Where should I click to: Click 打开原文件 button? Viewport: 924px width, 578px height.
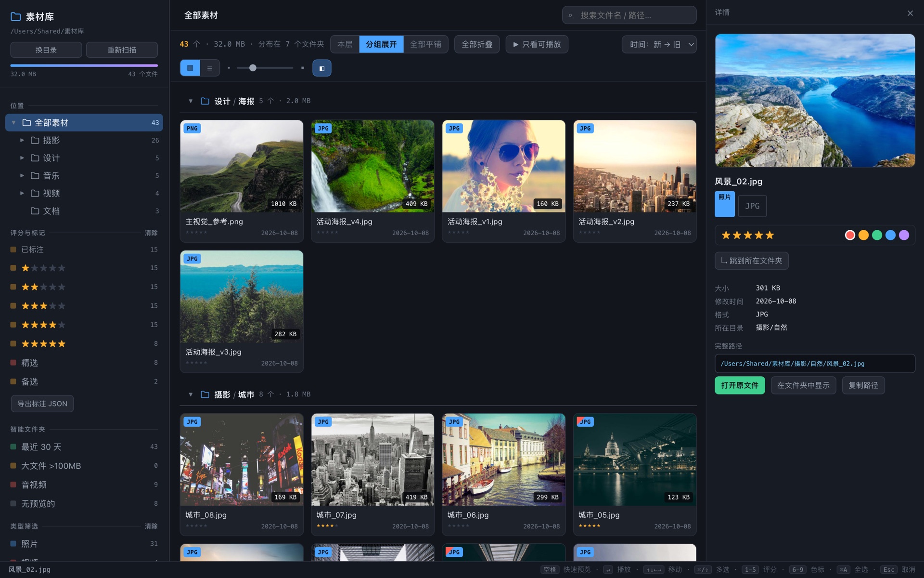[740, 385]
